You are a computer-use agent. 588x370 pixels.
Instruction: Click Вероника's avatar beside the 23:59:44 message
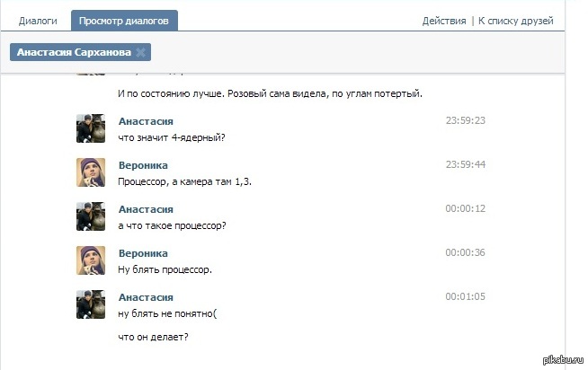click(x=91, y=172)
